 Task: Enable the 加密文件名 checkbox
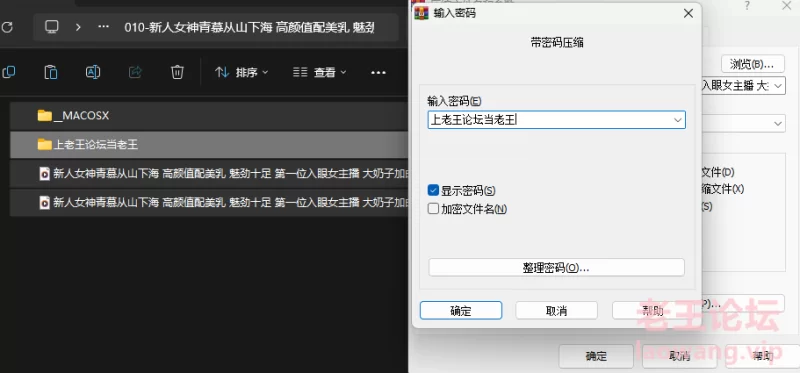click(433, 209)
